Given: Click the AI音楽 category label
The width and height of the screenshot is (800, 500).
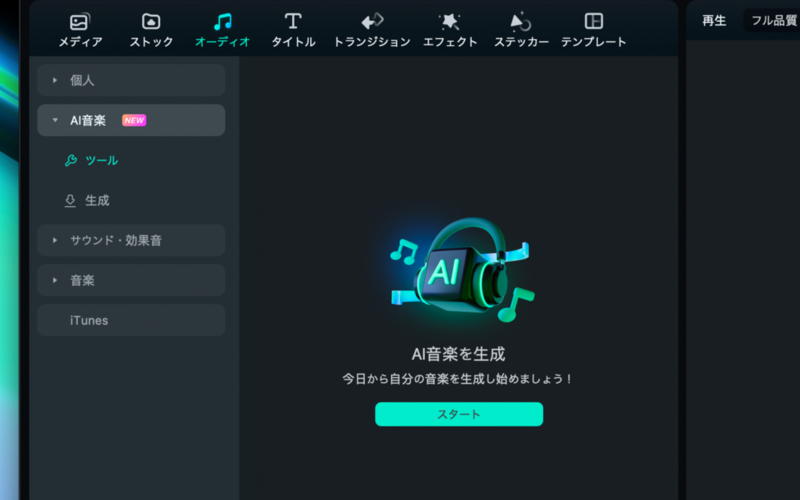Looking at the screenshot, I should point(88,120).
